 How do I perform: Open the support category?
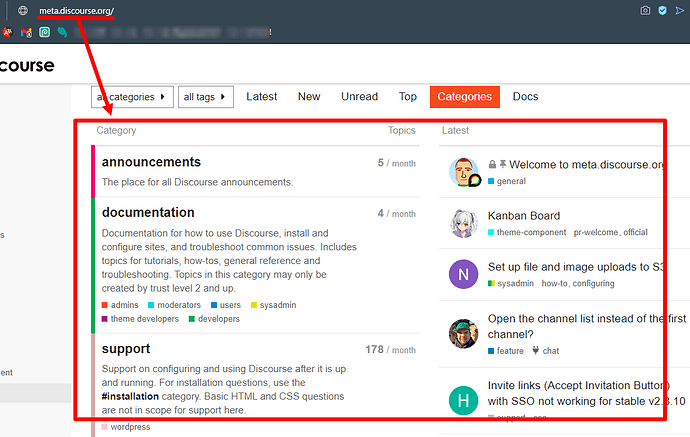[x=126, y=349]
